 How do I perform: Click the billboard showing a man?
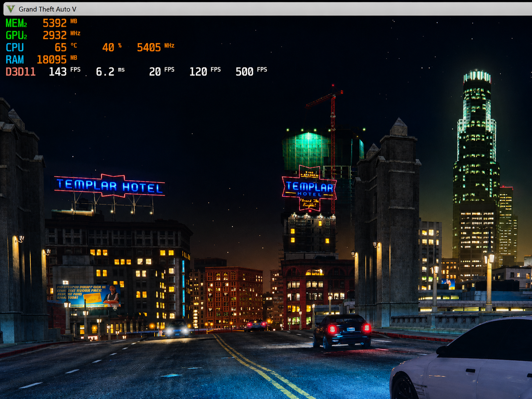(88, 296)
